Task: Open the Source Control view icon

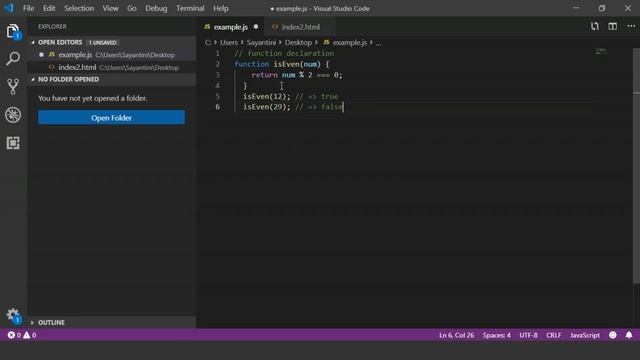Action: [13, 87]
